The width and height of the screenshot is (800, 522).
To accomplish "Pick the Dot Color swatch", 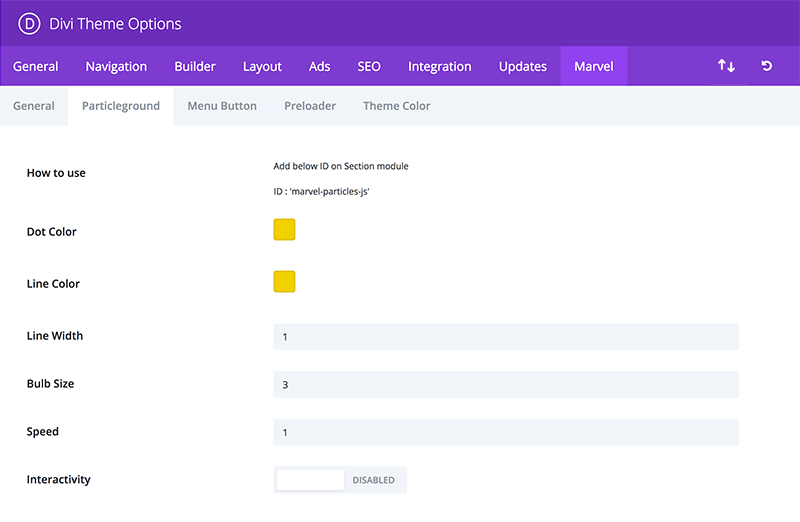I will [284, 230].
